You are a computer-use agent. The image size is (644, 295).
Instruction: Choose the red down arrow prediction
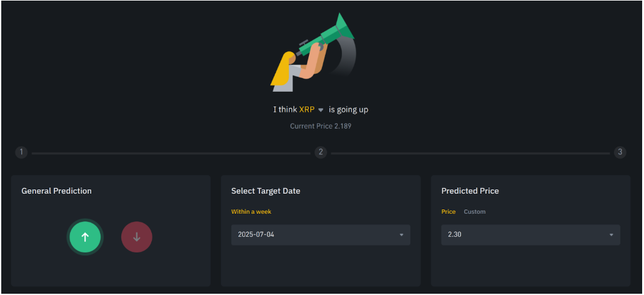click(137, 237)
